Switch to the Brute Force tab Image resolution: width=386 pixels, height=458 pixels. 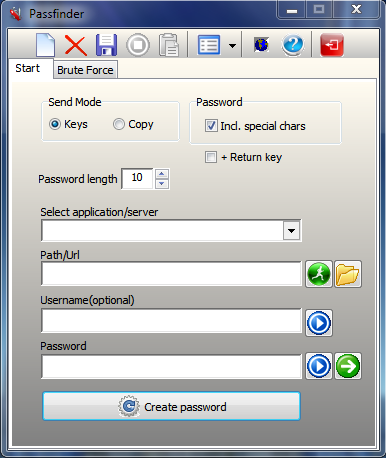(x=85, y=70)
